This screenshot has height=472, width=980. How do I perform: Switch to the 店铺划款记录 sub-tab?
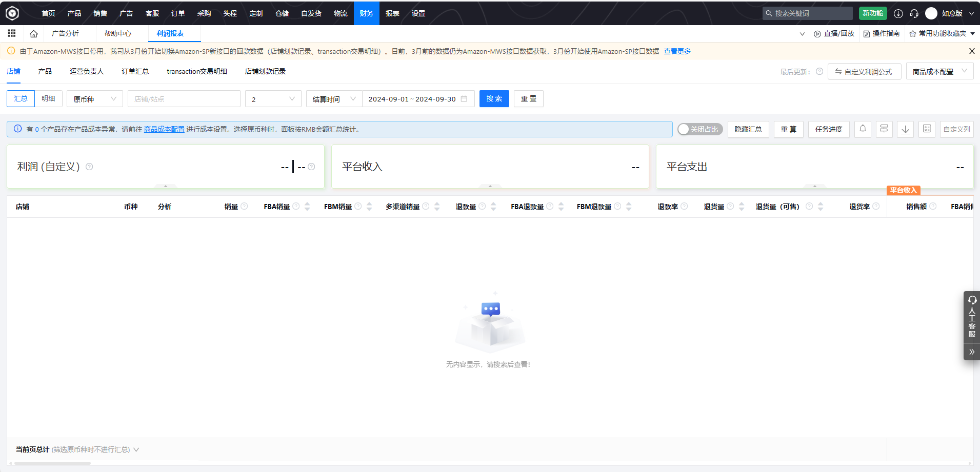[265, 71]
